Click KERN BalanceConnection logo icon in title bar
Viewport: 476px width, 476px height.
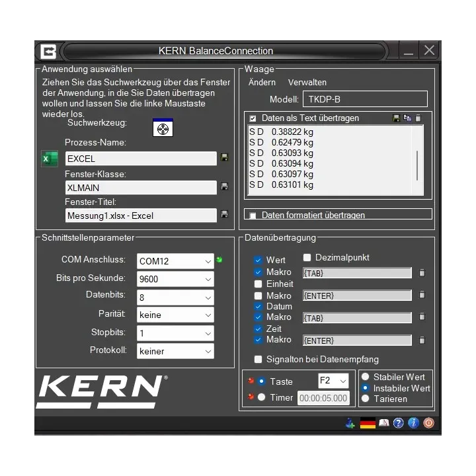tap(48, 51)
